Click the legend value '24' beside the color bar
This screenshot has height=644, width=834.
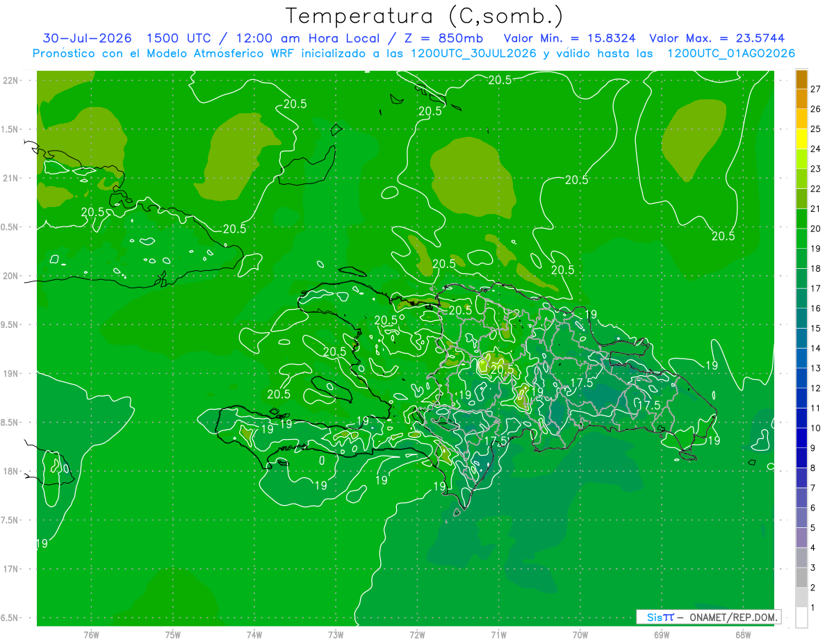pyautogui.click(x=815, y=149)
